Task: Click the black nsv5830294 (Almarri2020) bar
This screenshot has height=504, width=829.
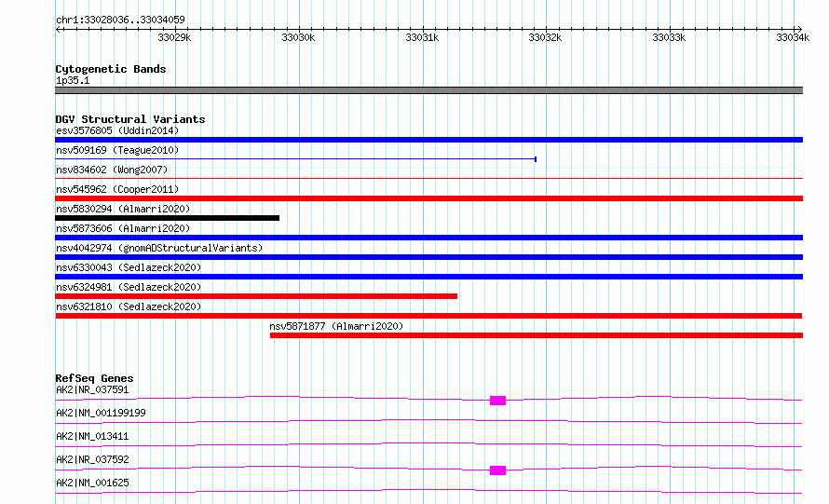Action: pos(167,218)
